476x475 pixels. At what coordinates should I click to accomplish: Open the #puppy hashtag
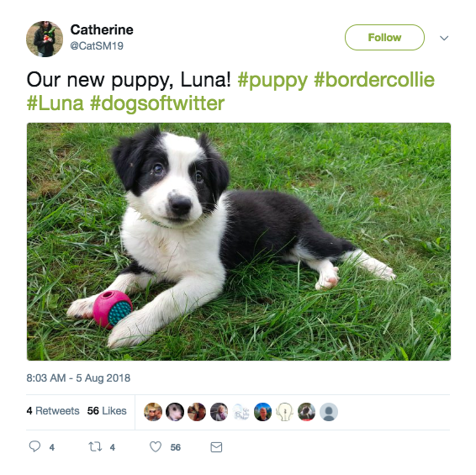[x=272, y=80]
